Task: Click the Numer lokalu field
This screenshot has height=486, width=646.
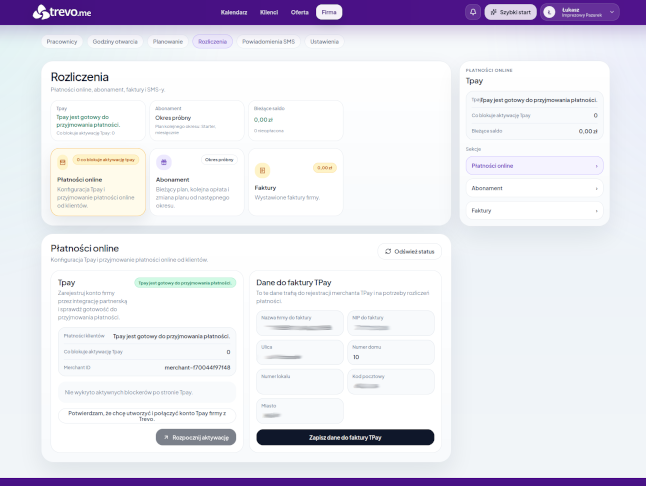Action: 300,381
